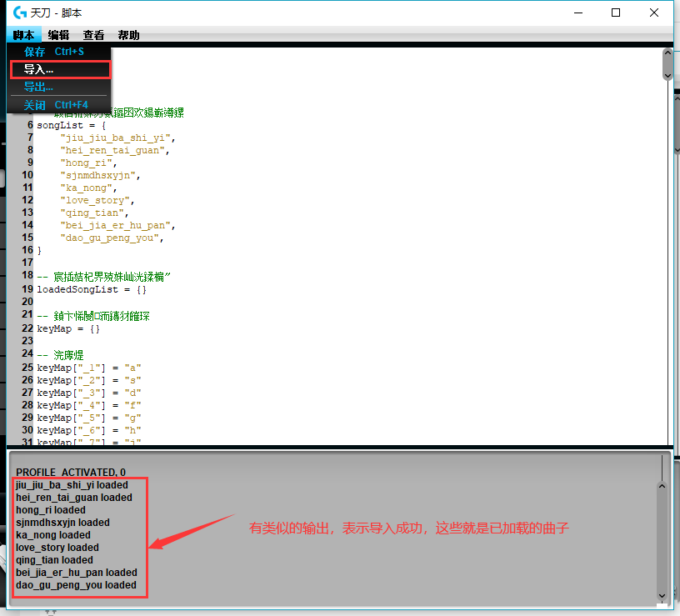680x616 pixels.
Task: Click the keyMap["_3"] = "d" line
Action: tap(89, 393)
